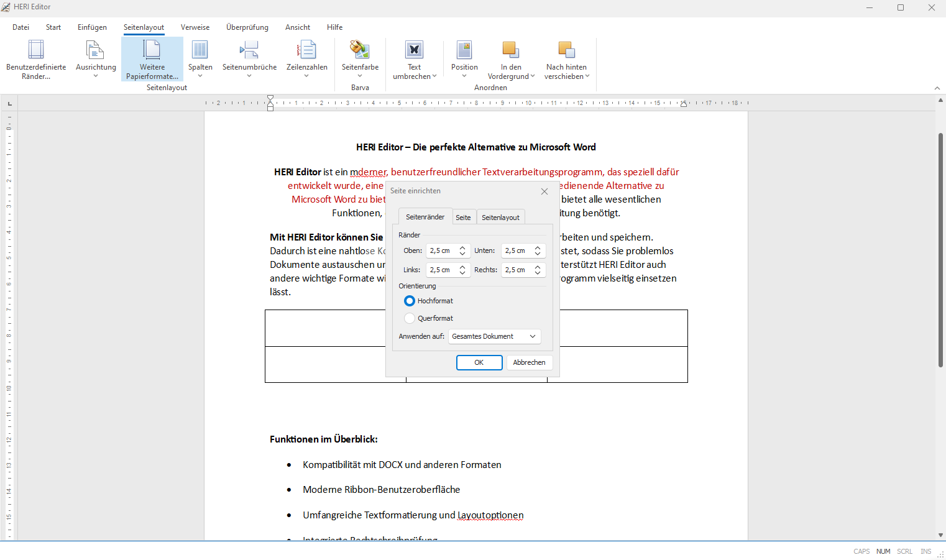Click the HERI Editor app icon
946x560 pixels.
pos(6,7)
